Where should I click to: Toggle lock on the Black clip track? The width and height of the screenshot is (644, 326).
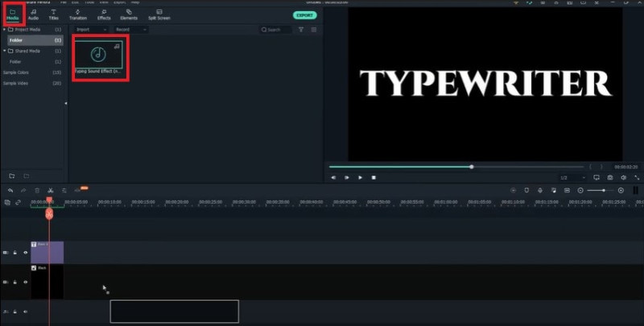(15, 283)
